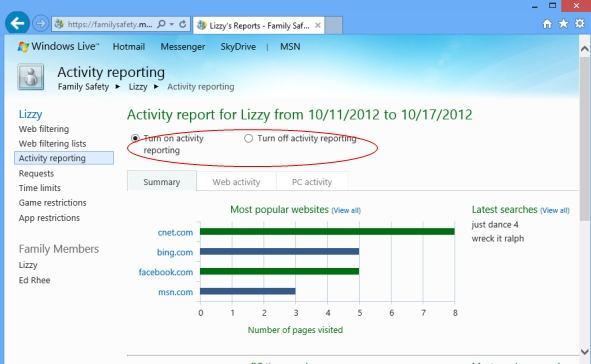The height and width of the screenshot is (364, 591).
Task: Click the blue msn.com bar in chart
Action: click(x=248, y=291)
